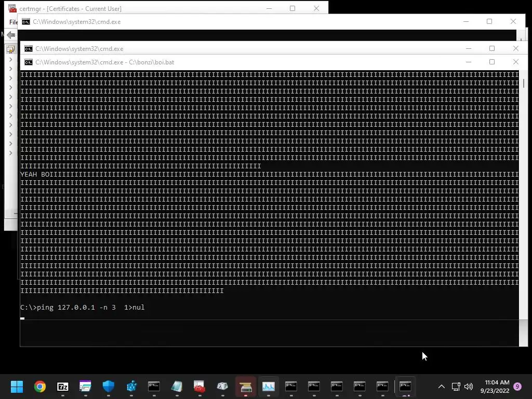
Task: Open the performance graph monitor taskbar icon
Action: pyautogui.click(x=269, y=387)
